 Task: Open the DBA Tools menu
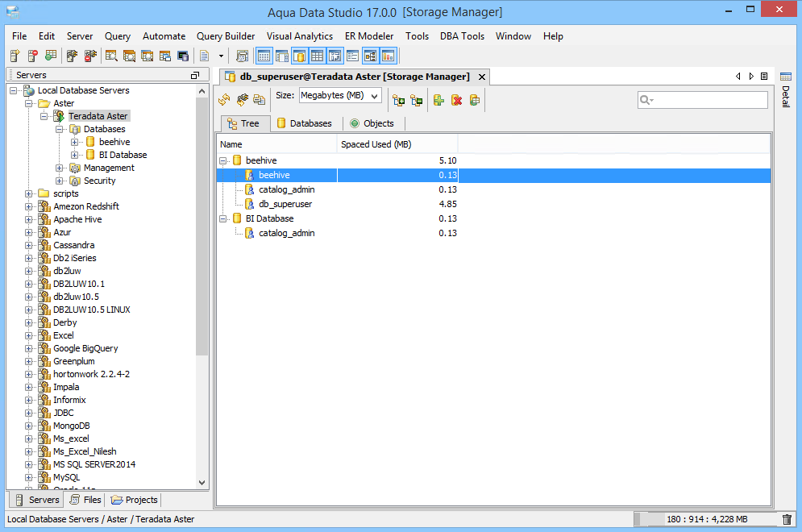462,36
